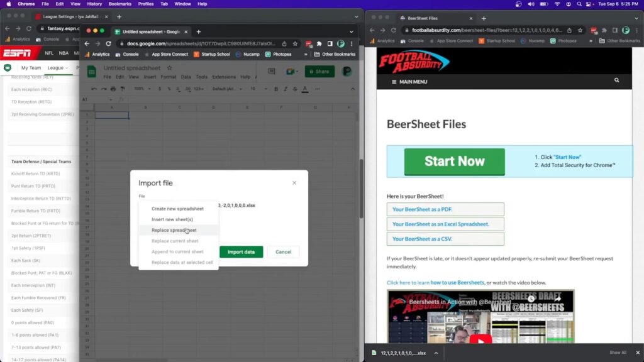The height and width of the screenshot is (362, 644).
Task: Reload the footballabsurdity.com page
Action: tap(394, 30)
